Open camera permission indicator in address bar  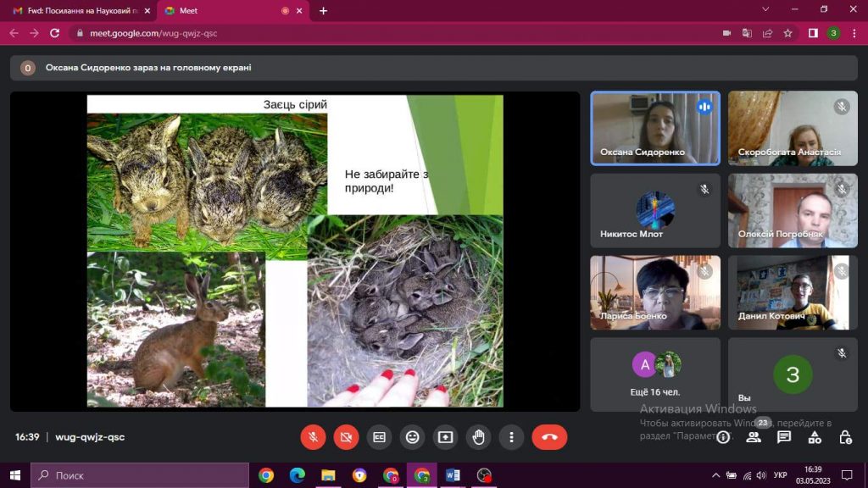[726, 33]
